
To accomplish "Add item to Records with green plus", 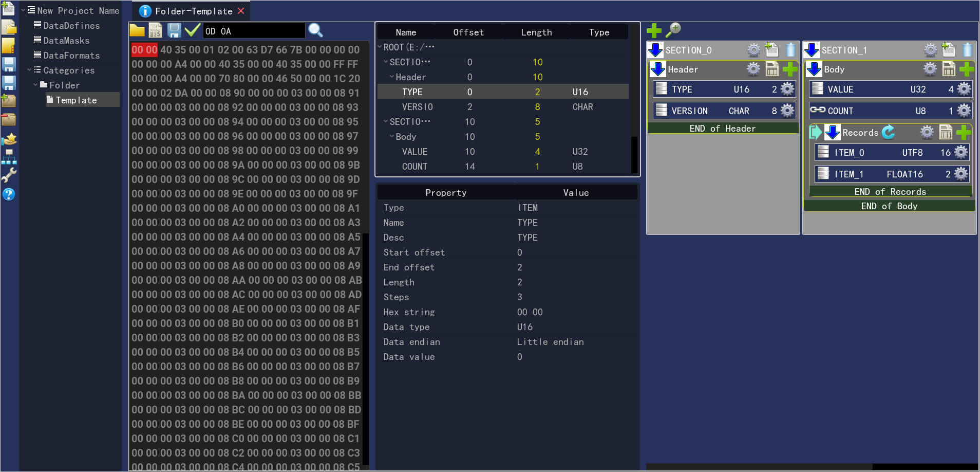I will pyautogui.click(x=964, y=132).
